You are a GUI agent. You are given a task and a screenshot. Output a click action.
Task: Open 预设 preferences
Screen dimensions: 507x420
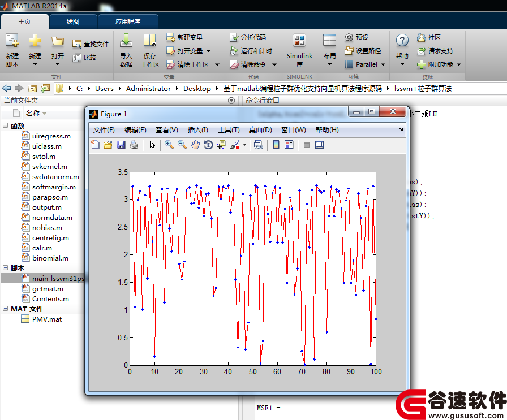[x=356, y=37]
